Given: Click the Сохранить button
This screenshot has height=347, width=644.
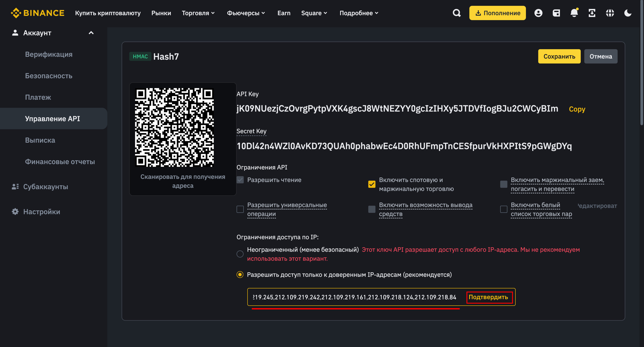Looking at the screenshot, I should pos(559,56).
